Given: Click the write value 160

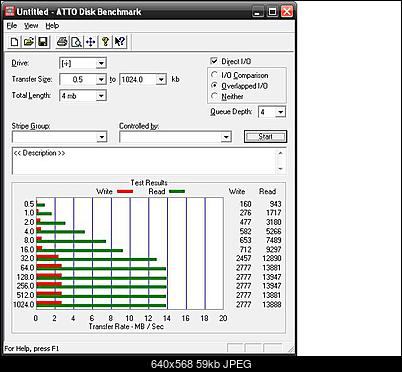Looking at the screenshot, I should tap(245, 204).
